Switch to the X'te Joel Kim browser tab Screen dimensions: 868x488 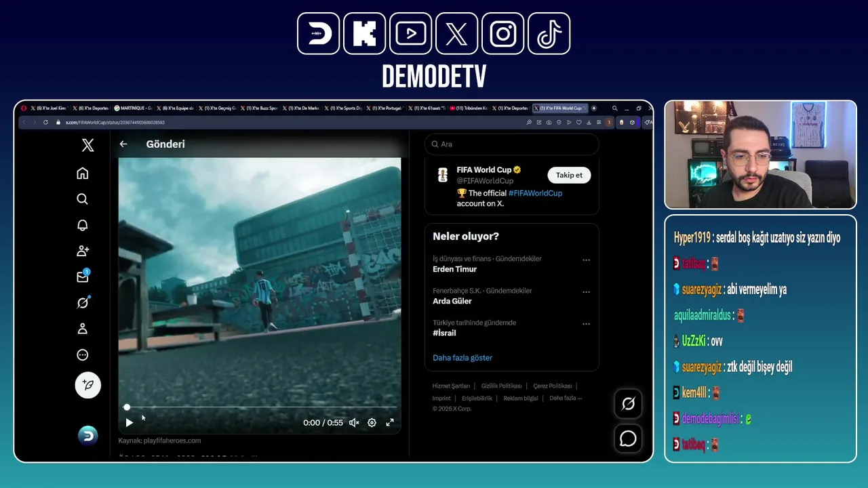click(50, 108)
